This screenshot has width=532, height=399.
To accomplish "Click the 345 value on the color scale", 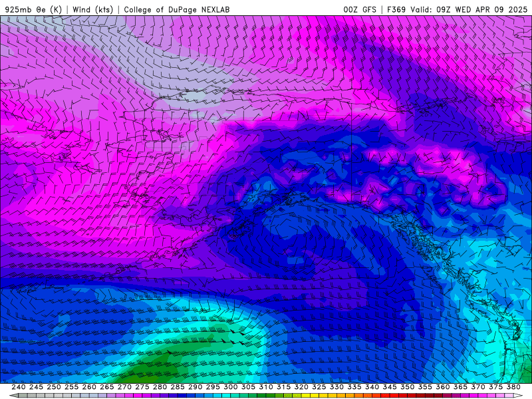I will coord(390,387).
